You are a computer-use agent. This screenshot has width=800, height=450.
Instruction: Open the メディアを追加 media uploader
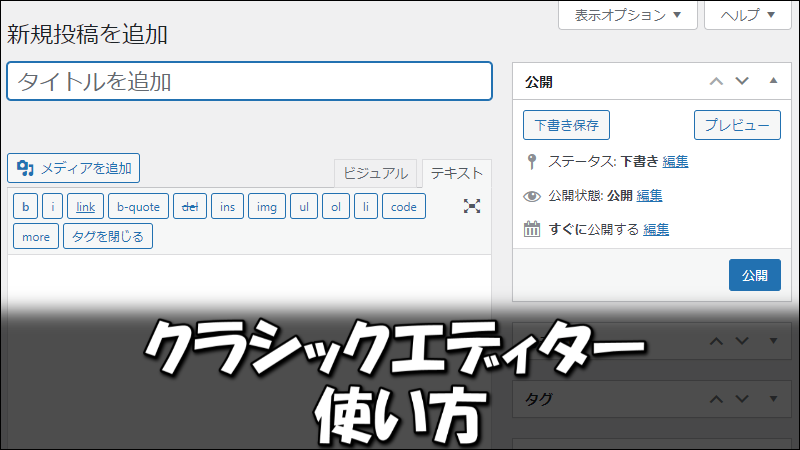(x=74, y=168)
